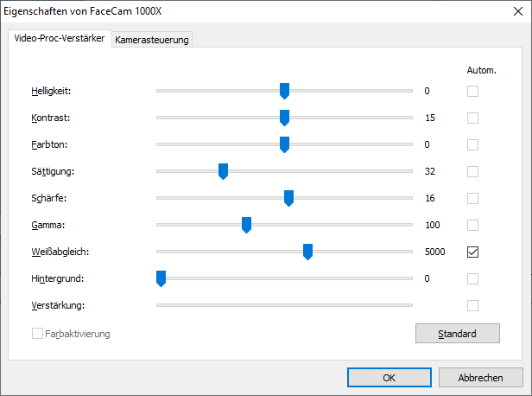The image size is (532, 396).
Task: Toggle the Autom. checkbox for Schärfe
Action: (472, 198)
